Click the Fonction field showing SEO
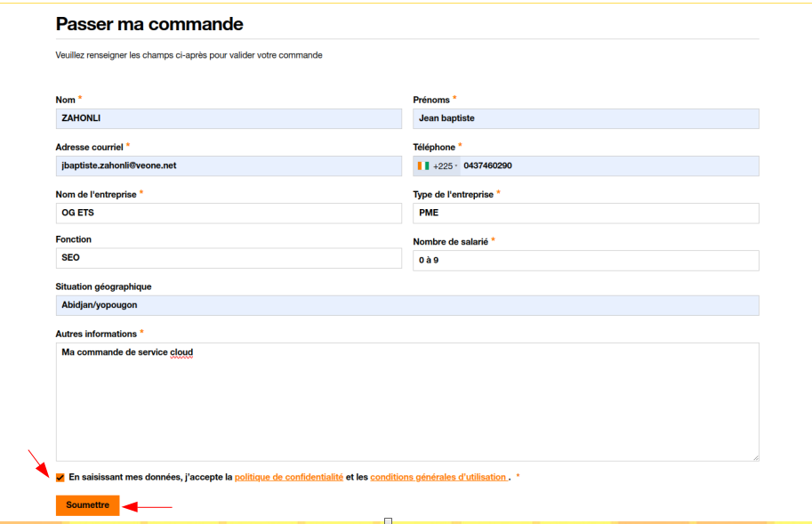The width and height of the screenshot is (812, 524). pyautogui.click(x=229, y=258)
